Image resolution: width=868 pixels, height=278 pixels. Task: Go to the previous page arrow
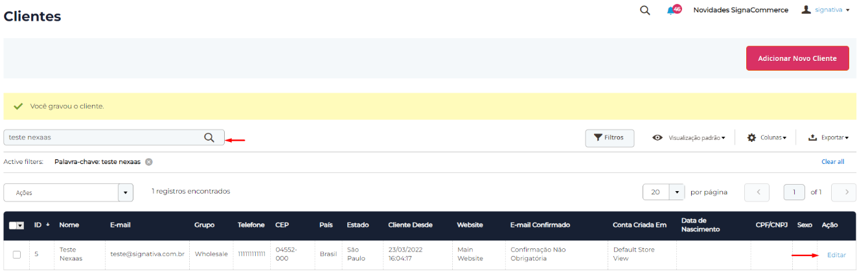tap(757, 192)
